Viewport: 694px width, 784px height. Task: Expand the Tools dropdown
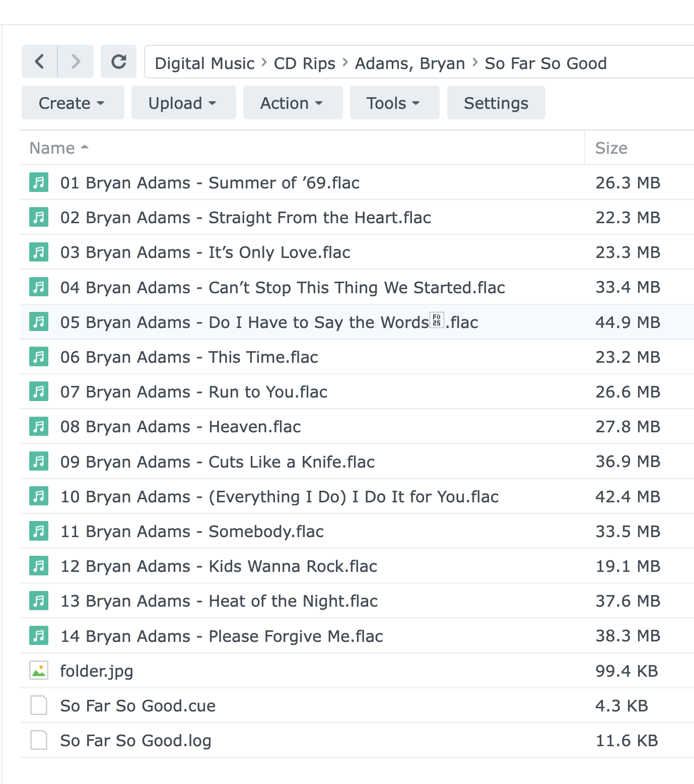(x=394, y=103)
